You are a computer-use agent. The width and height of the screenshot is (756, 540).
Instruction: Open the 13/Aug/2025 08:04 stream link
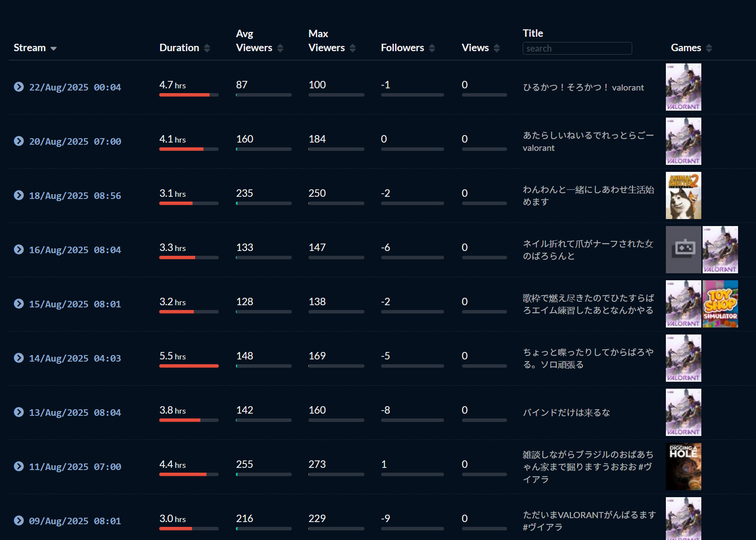75,413
